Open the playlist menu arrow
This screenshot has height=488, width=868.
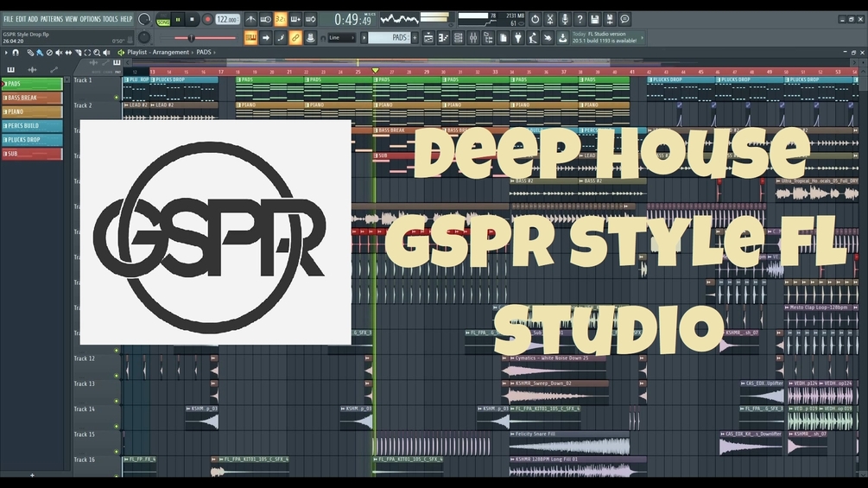[6, 53]
